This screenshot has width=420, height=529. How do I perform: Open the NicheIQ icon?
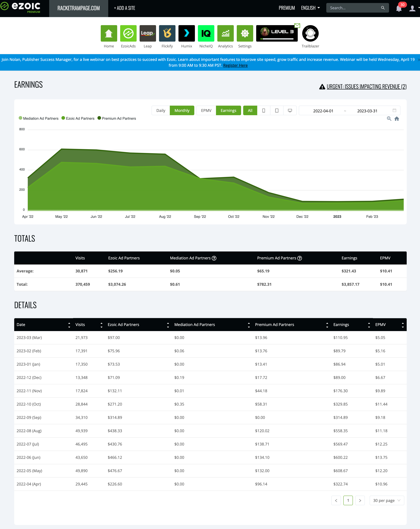pyautogui.click(x=206, y=33)
